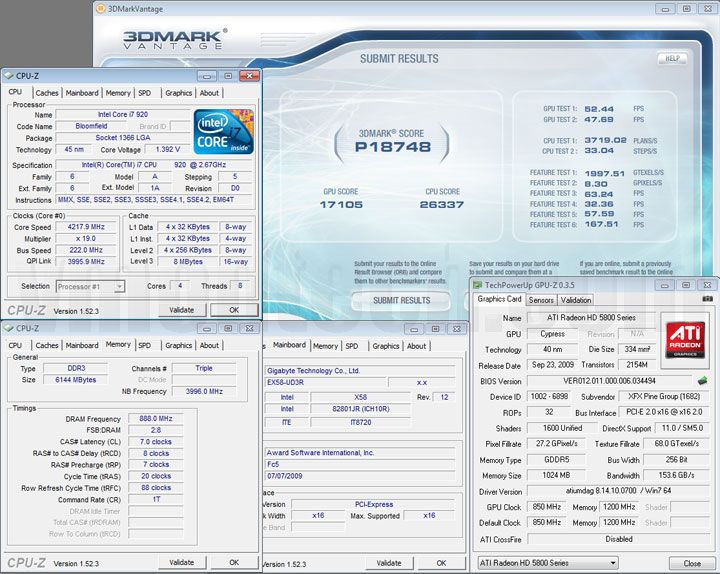This screenshot has width=720, height=574.
Task: Open the 3DMark Vantage HELP button
Action: 672,58
